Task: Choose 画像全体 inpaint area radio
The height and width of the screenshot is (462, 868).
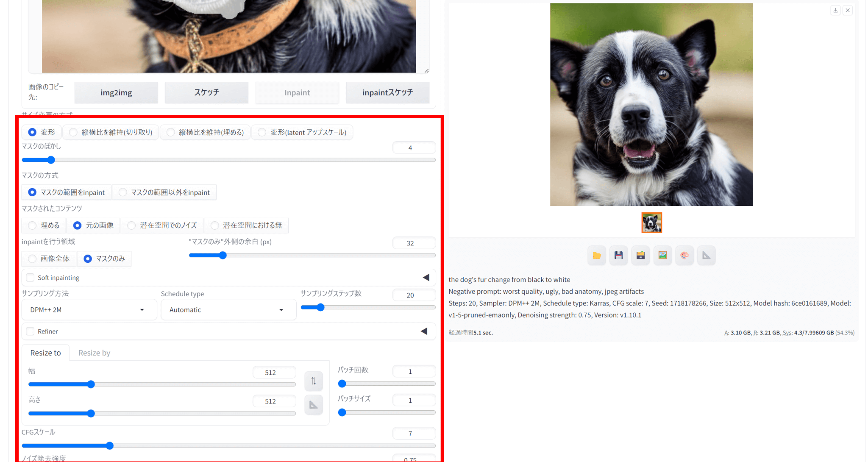Action: (49, 259)
